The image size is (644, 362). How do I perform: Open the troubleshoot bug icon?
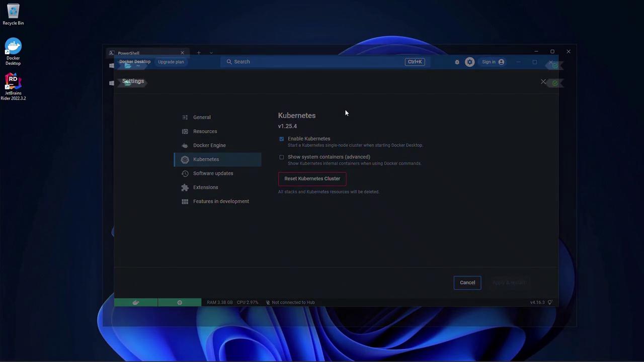click(457, 62)
